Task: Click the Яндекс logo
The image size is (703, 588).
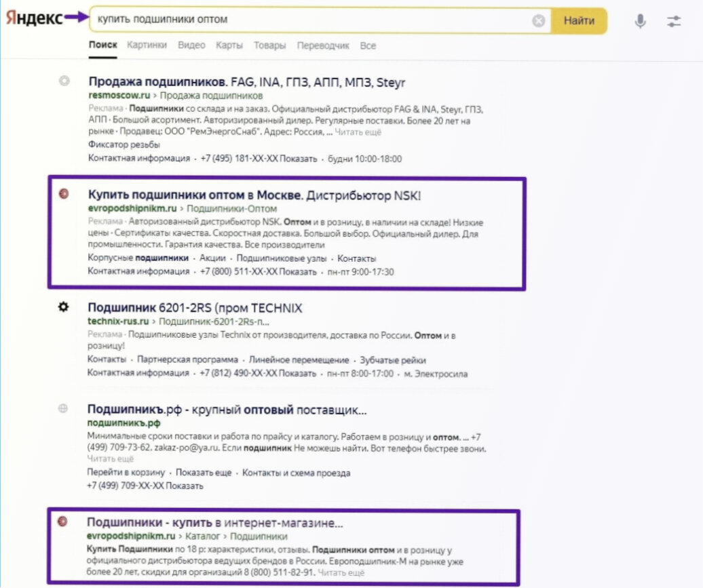Action: tap(34, 18)
